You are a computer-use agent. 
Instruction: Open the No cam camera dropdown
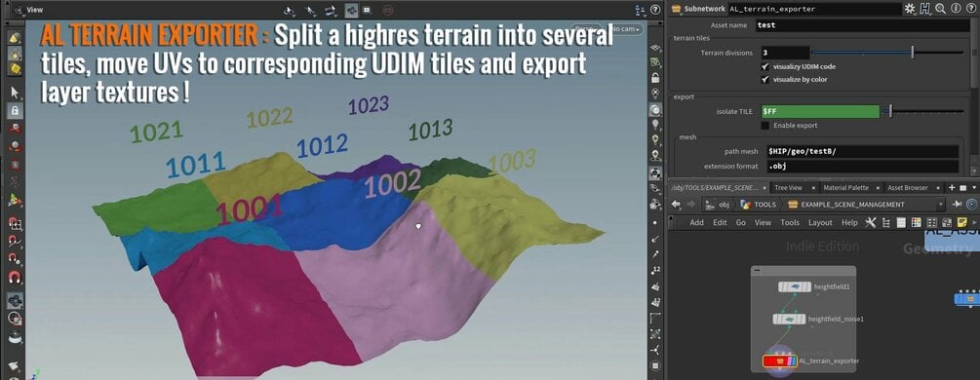pos(626,29)
